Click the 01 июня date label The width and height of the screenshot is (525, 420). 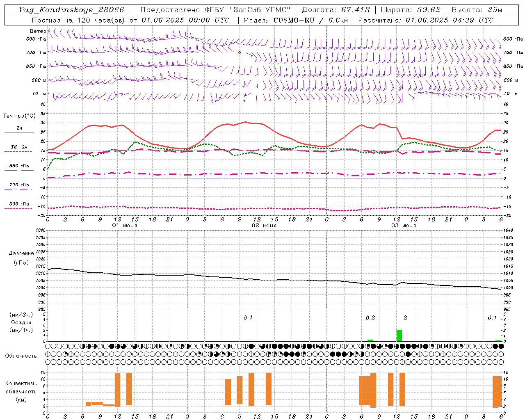click(x=125, y=226)
